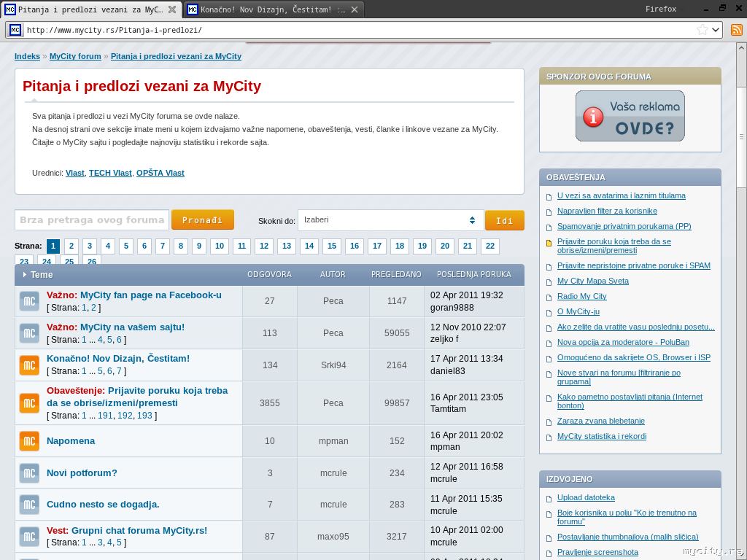The image size is (747, 560).
Task: Click the Poslednja poruka column header
Action: point(474,274)
